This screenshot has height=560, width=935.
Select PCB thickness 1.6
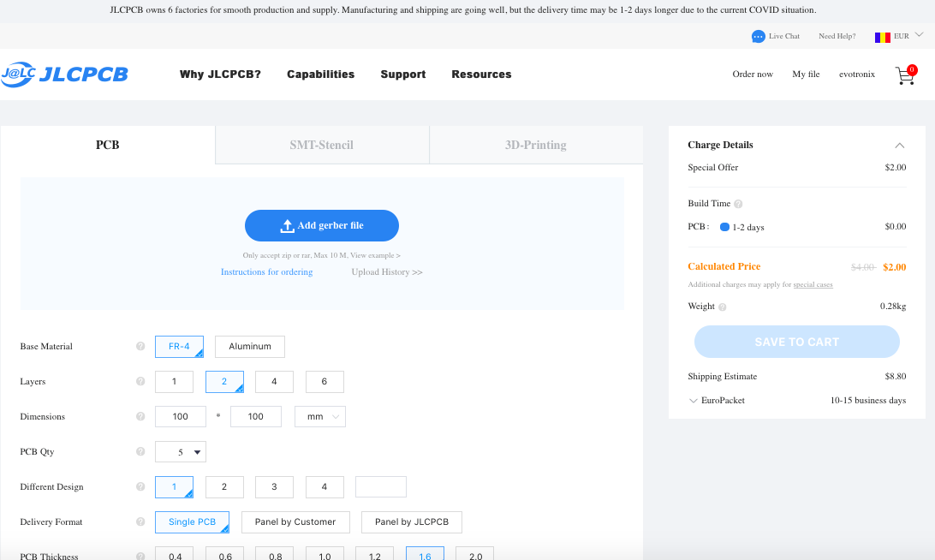[425, 553]
